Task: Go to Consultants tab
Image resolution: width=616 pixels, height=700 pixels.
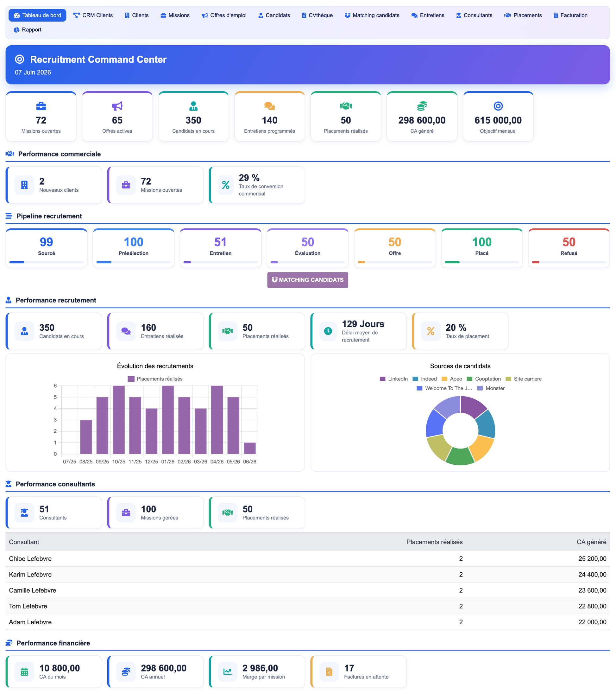Action: click(x=474, y=16)
